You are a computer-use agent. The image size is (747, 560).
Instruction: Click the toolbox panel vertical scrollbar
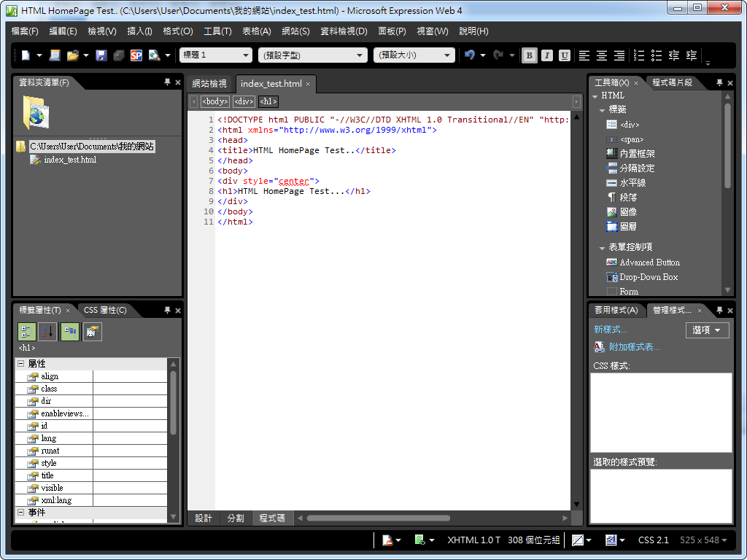727,145
